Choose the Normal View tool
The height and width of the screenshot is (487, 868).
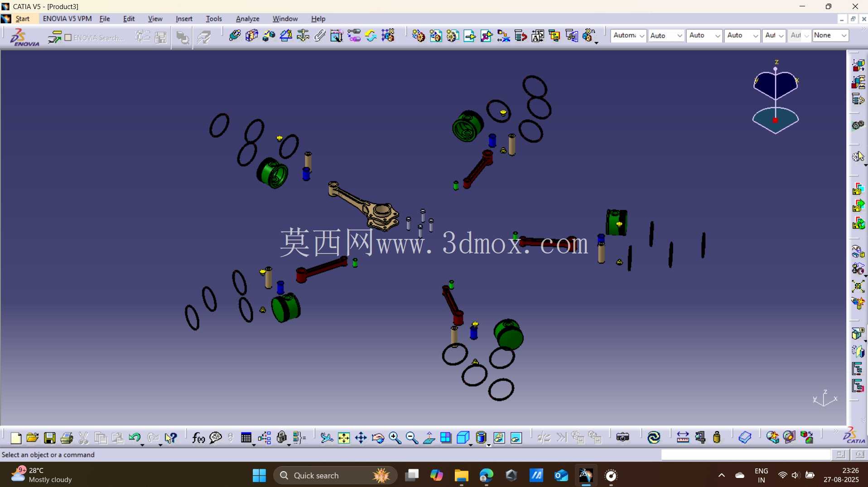click(x=429, y=438)
